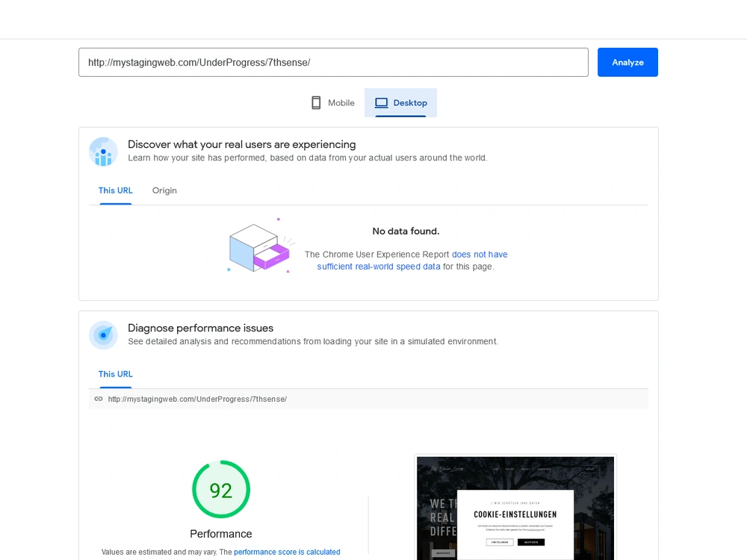Click 'Diagnose performance issues' heading
Image resolution: width=747 pixels, height=560 pixels.
(200, 328)
